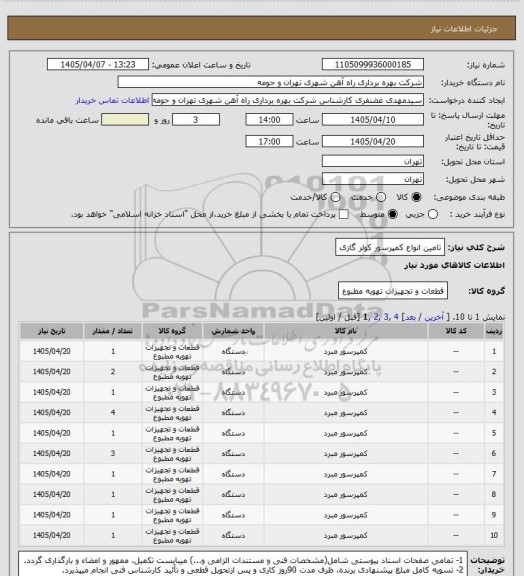Click the goods group cell in row 9
This screenshot has height=576, width=524.
172,515
